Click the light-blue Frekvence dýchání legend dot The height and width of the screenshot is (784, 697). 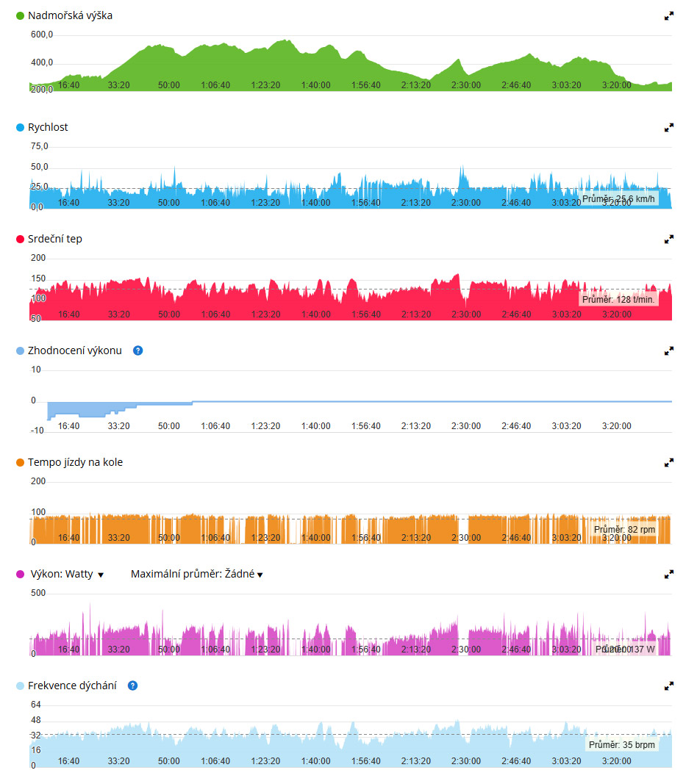click(20, 686)
